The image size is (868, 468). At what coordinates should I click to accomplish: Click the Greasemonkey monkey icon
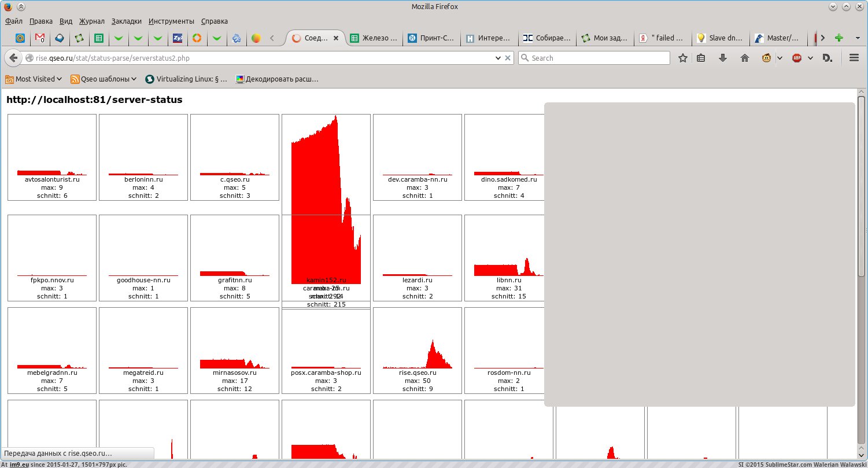coord(767,58)
